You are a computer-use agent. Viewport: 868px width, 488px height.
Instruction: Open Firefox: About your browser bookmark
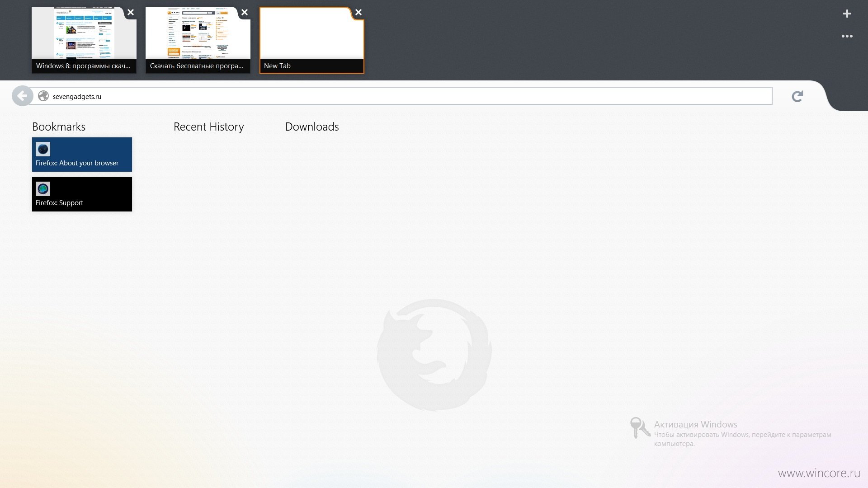82,155
